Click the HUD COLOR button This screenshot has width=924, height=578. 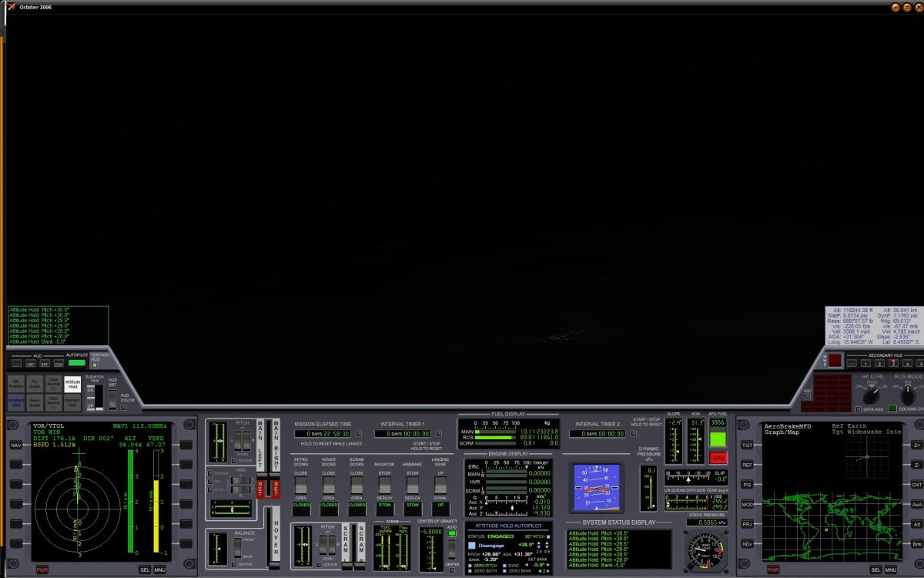click(124, 408)
